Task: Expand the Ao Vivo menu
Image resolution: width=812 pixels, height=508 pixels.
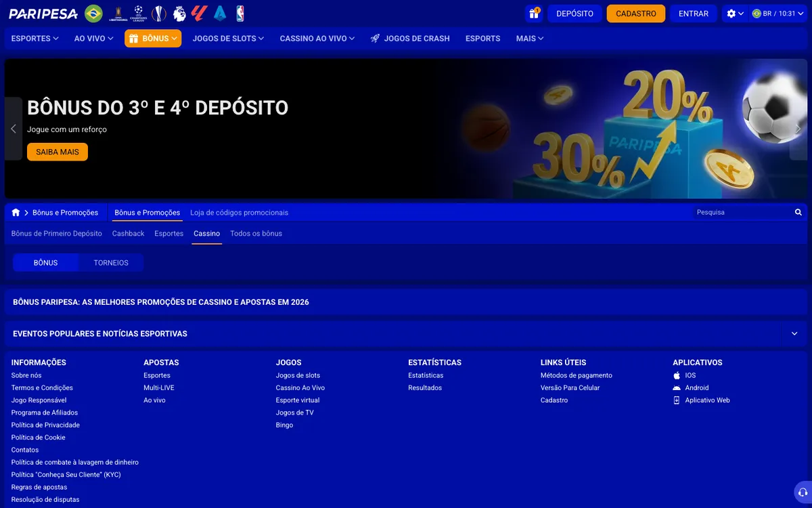Action: pyautogui.click(x=93, y=39)
